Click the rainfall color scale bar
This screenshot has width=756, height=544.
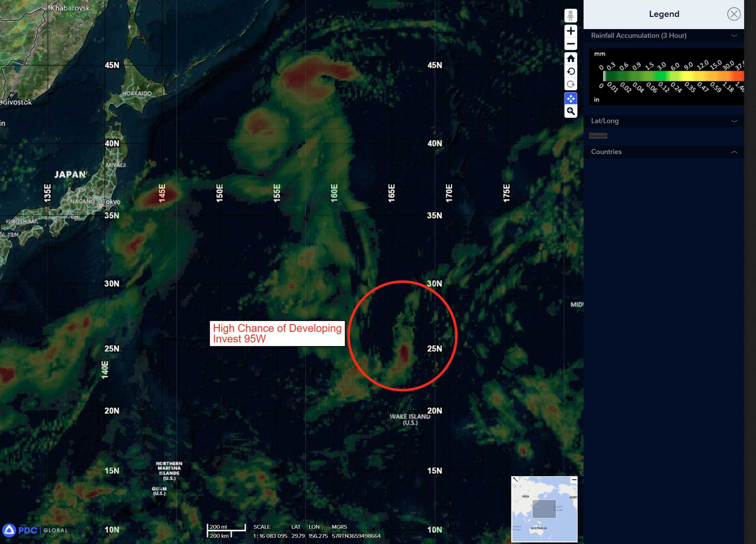(673, 76)
